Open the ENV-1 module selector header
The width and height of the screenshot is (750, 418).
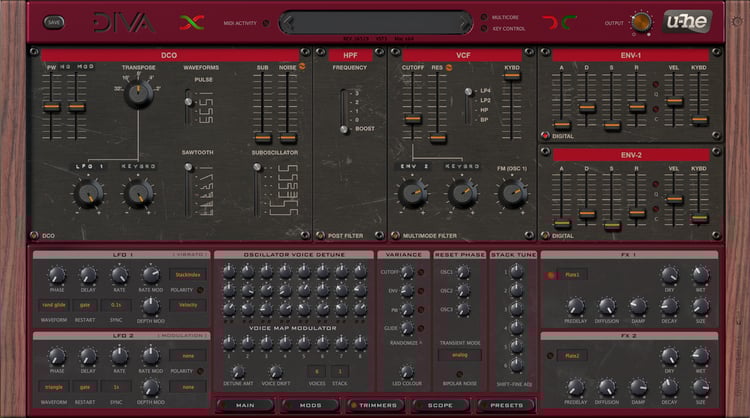[x=630, y=55]
